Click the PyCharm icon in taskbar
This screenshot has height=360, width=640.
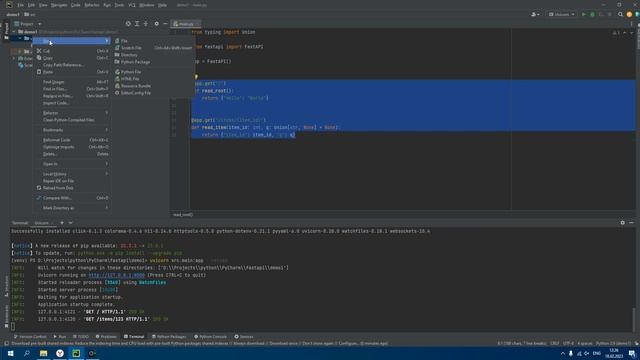(76, 353)
